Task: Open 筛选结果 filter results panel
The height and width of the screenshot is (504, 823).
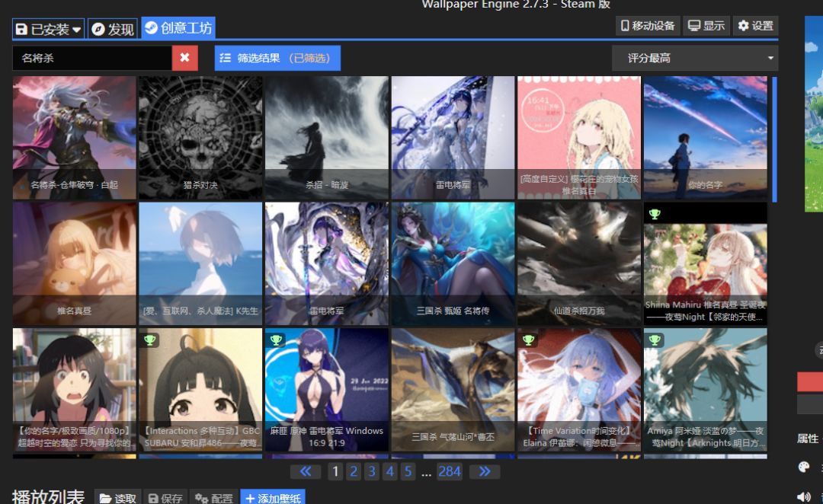Action: click(277, 58)
